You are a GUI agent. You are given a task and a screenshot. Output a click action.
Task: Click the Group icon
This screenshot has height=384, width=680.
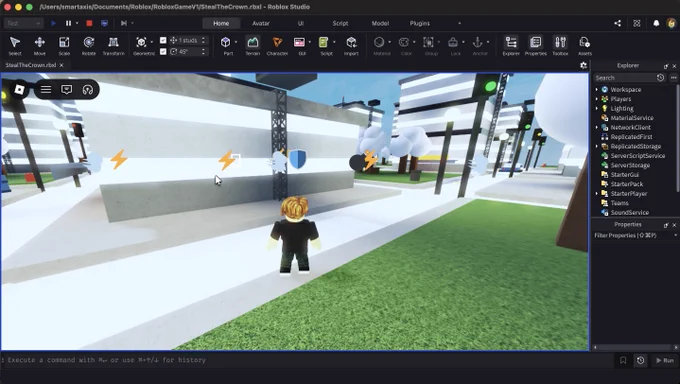(x=428, y=42)
